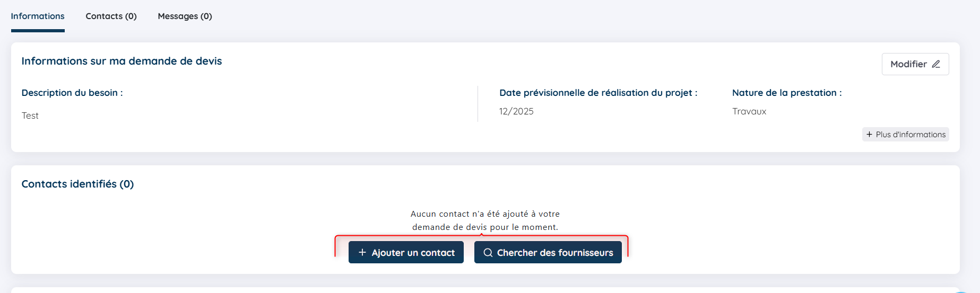Click the Date prévisionnelle de réalisation label
This screenshot has height=293, width=980.
[x=598, y=93]
